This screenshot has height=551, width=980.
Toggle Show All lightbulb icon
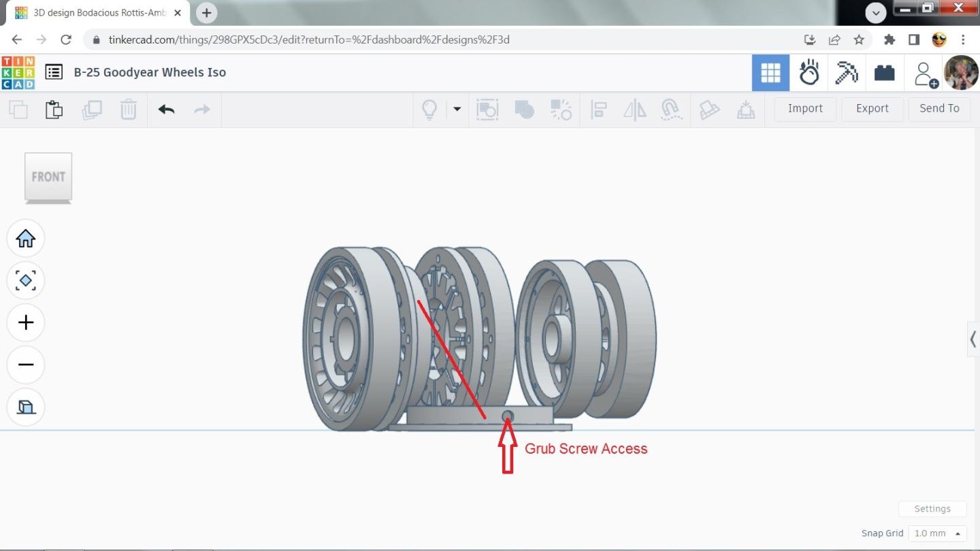429,109
